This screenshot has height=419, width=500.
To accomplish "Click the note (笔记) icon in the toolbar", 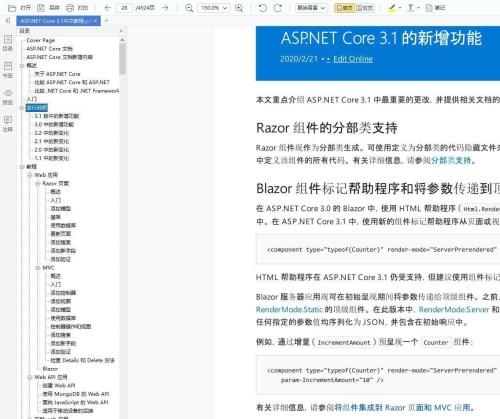I will tap(429, 8).
